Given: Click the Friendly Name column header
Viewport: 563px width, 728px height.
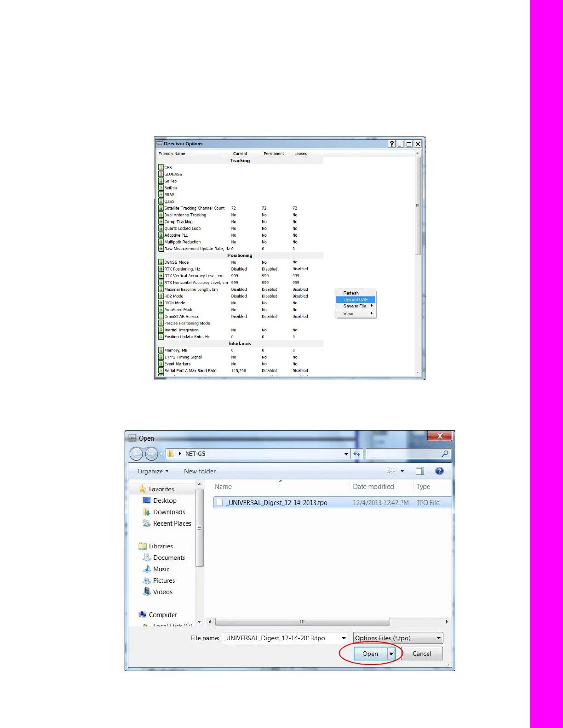Looking at the screenshot, I should click(x=194, y=154).
